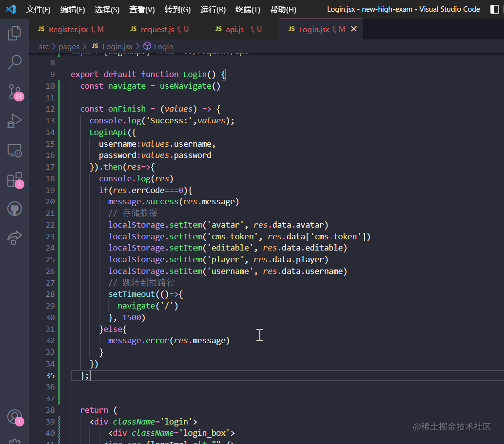This screenshot has width=504, height=444.
Task: Close the Login.jsx tab
Action: (x=353, y=29)
